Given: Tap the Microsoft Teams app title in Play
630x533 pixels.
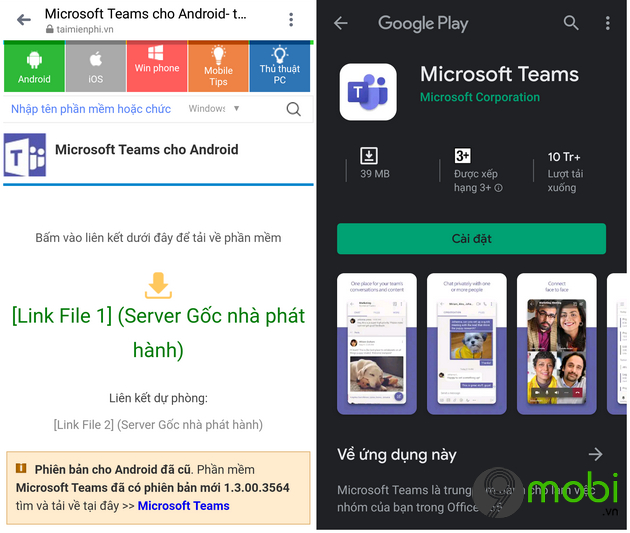Looking at the screenshot, I should point(499,74).
